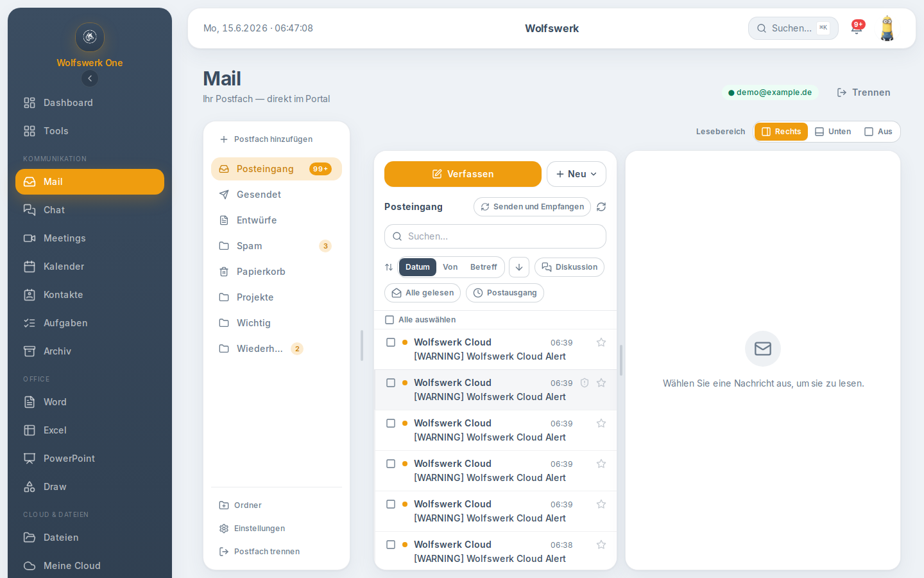Click the global Suchen field in the header
The height and width of the screenshot is (578, 924).
tap(793, 28)
